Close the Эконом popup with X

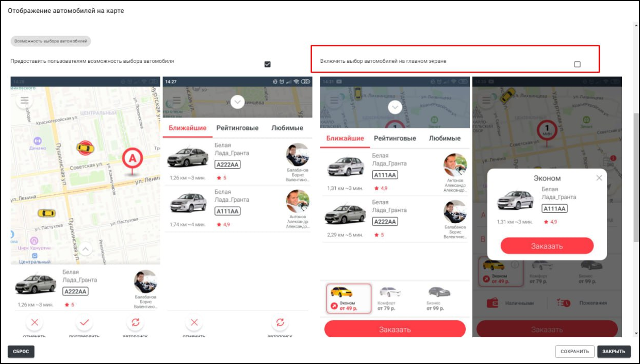(599, 178)
